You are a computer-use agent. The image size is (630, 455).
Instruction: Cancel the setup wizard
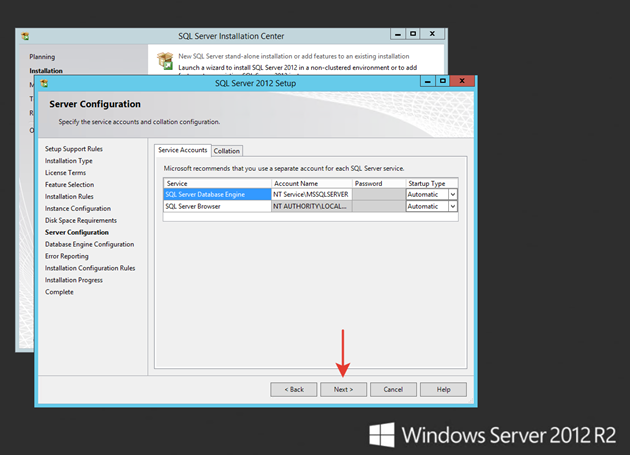(393, 389)
